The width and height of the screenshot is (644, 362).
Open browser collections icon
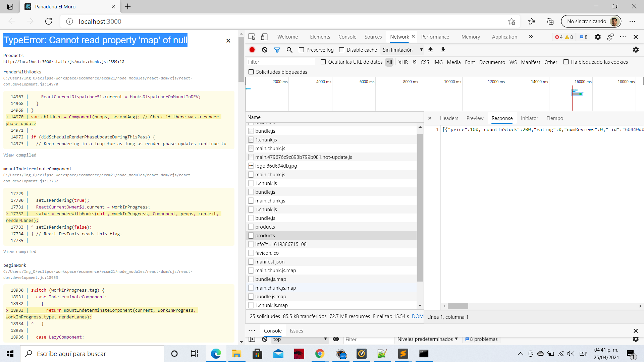[x=550, y=21]
